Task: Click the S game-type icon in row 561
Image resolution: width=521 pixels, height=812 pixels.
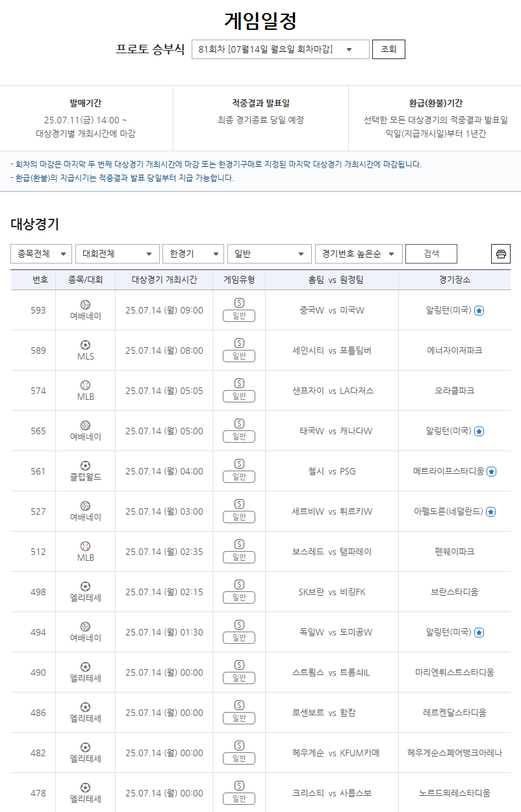Action: point(239,463)
